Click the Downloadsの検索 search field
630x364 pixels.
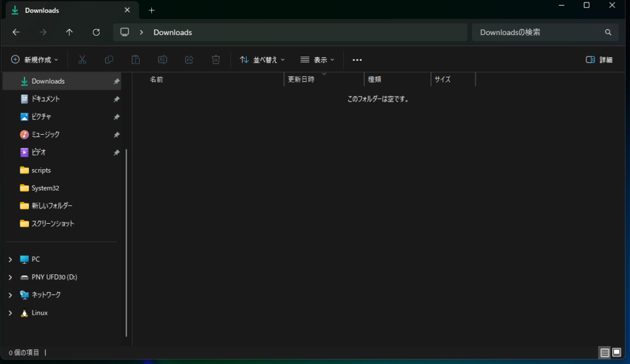[x=538, y=33]
